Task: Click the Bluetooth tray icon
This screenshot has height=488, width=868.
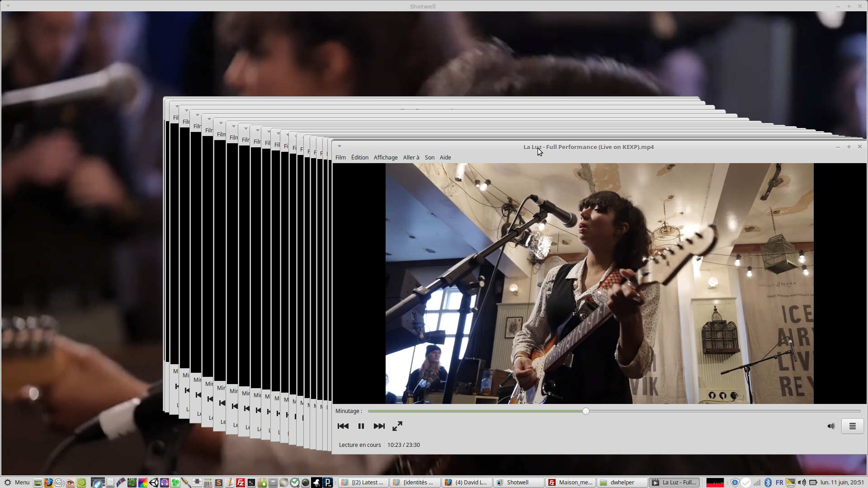Action: coord(768,482)
